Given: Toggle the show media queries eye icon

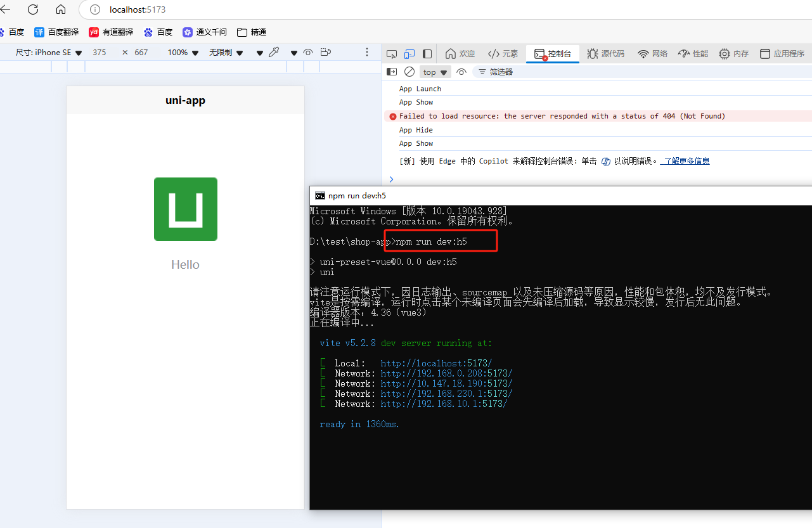Looking at the screenshot, I should point(308,52).
